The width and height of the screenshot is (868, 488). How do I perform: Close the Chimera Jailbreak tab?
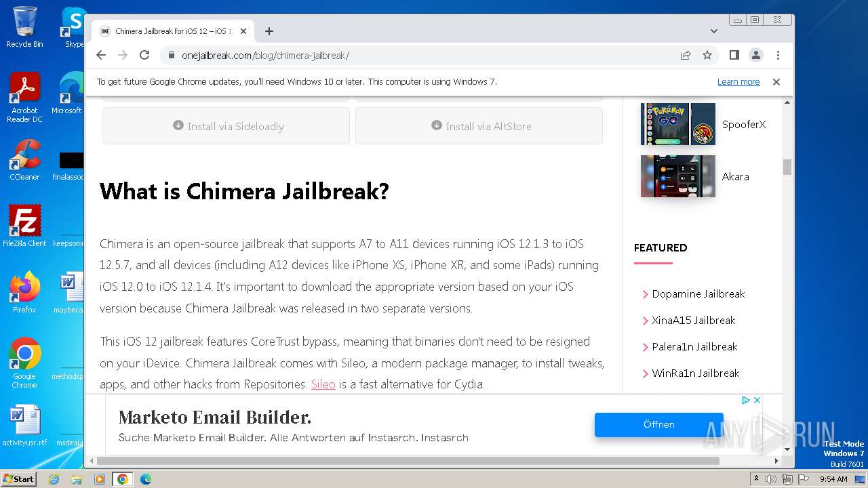click(x=243, y=31)
